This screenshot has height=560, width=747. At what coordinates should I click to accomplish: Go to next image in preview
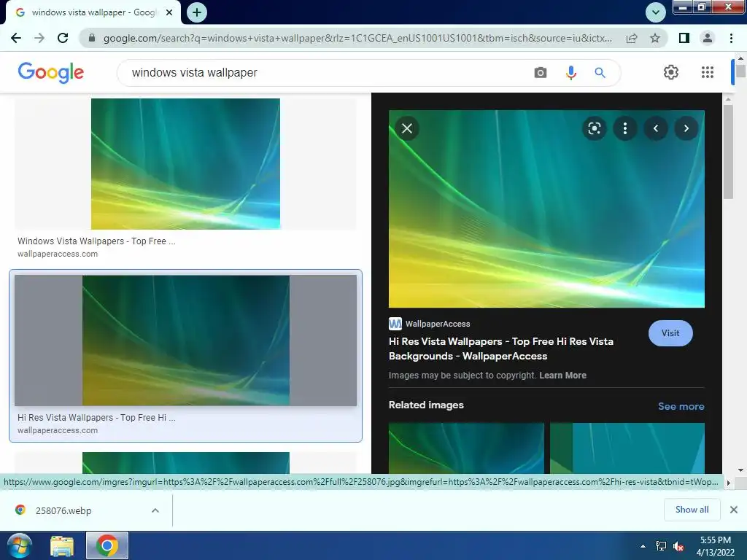point(686,128)
